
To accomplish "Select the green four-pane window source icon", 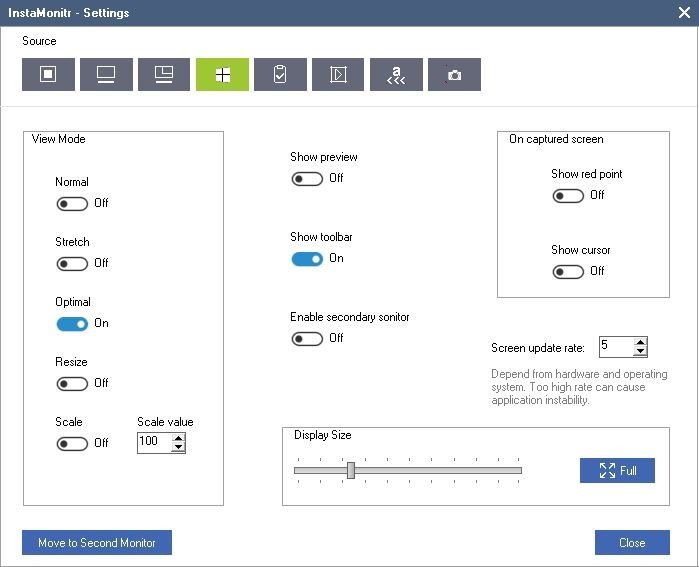I will 222,74.
